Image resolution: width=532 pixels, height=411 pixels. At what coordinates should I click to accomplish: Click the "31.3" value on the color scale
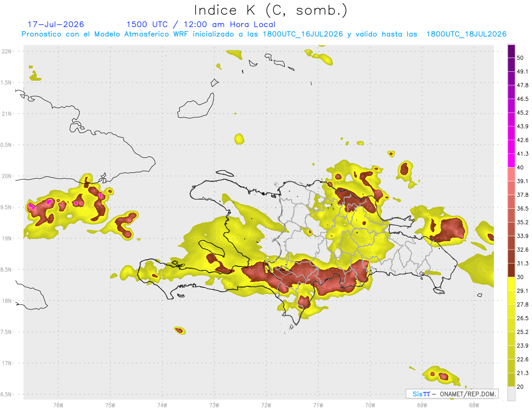[523, 263]
